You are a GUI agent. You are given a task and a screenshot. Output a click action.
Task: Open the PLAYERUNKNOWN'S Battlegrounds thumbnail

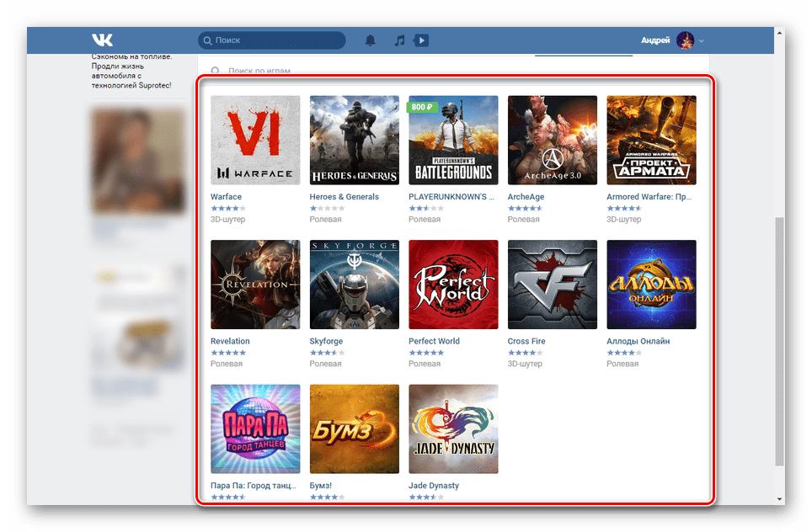453,140
